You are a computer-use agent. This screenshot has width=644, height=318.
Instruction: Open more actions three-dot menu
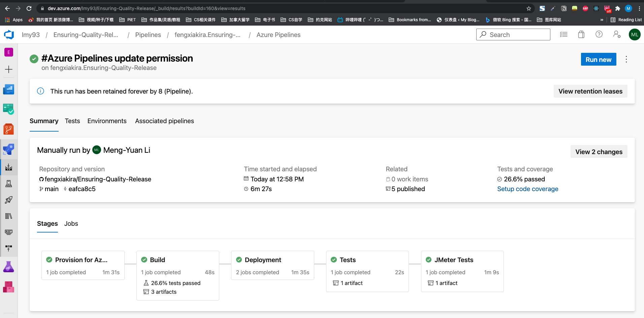coord(626,59)
